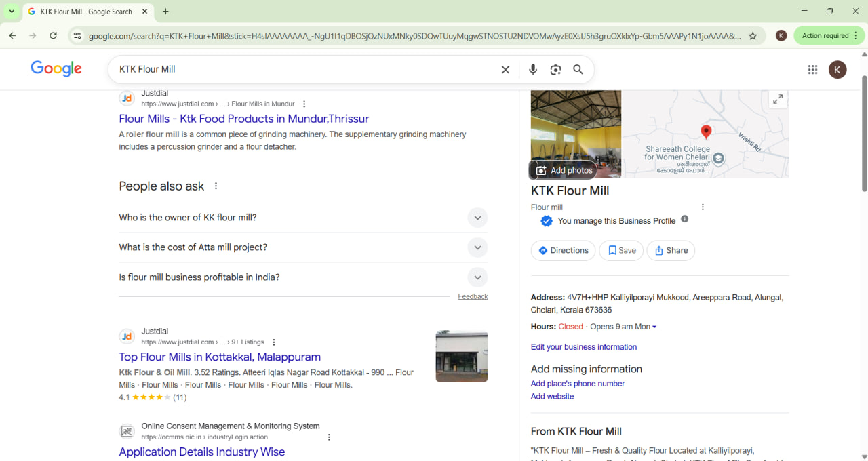Image resolution: width=868 pixels, height=461 pixels.
Task: Expand the map to full view
Action: pos(778,100)
